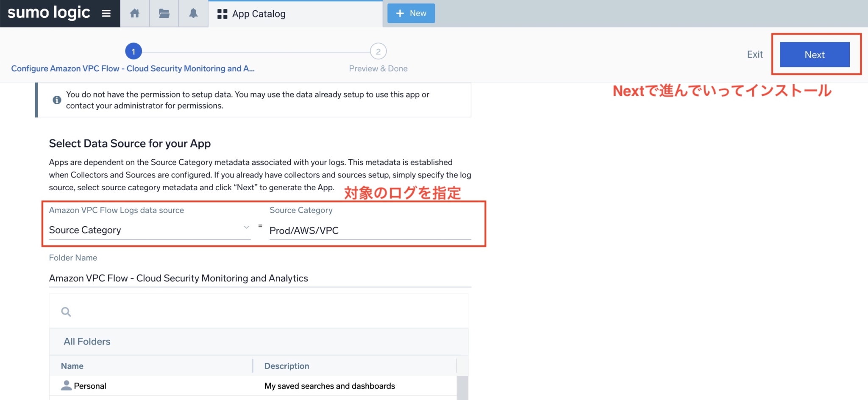
Task: Click the Personal folder user icon
Action: pos(66,386)
